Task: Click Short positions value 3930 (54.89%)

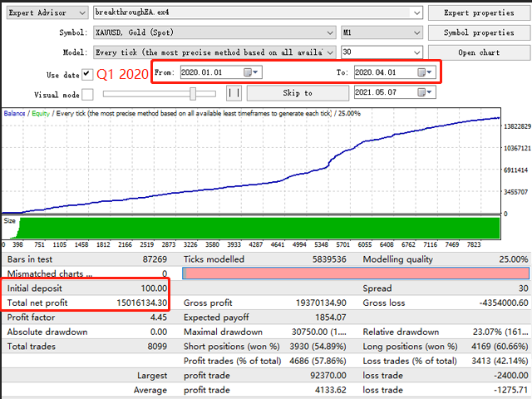Action: (x=318, y=346)
